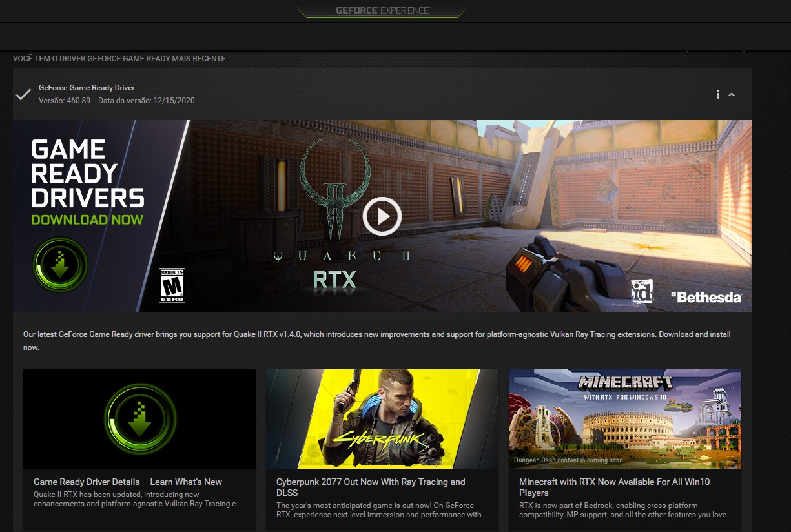This screenshot has width=791, height=532.
Task: Click the 'GeForce Game Ready Driver' title
Action: tap(87, 88)
